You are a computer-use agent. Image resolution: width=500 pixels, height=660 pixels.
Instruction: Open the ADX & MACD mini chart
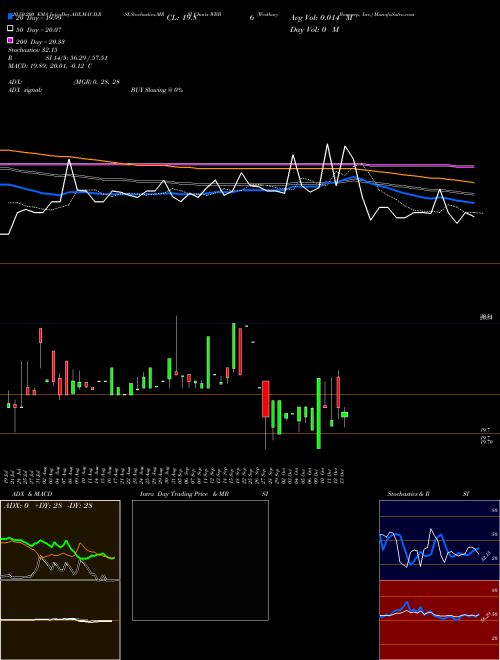click(x=60, y=580)
